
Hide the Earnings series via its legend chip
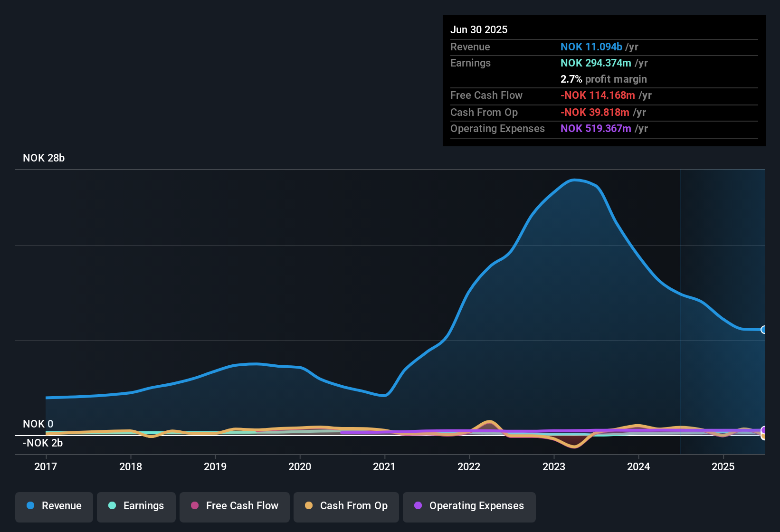click(136, 506)
